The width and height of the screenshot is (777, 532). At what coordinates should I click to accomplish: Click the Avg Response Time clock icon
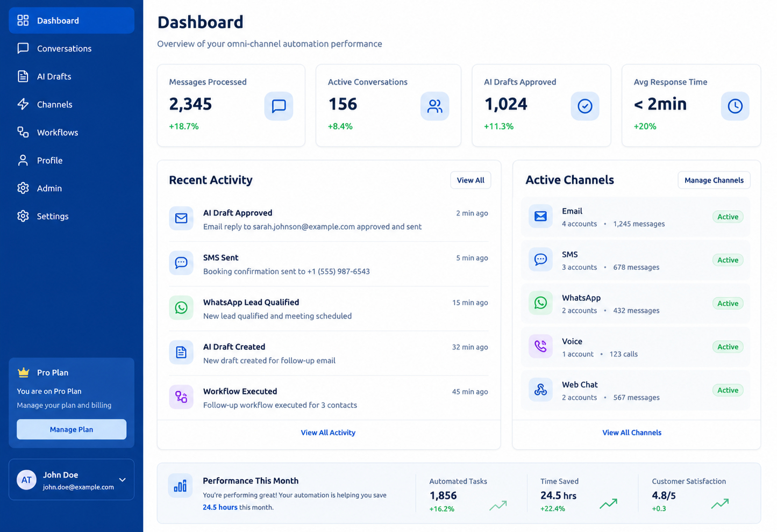[x=735, y=106]
